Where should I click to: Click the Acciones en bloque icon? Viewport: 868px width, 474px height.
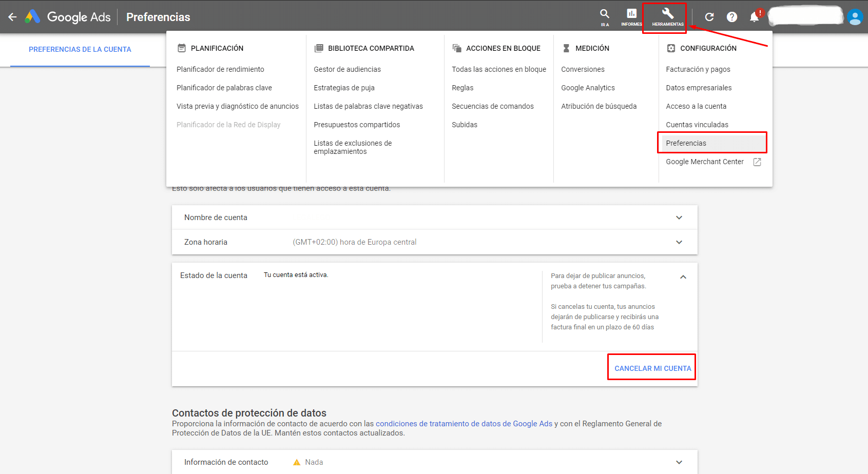(457, 48)
